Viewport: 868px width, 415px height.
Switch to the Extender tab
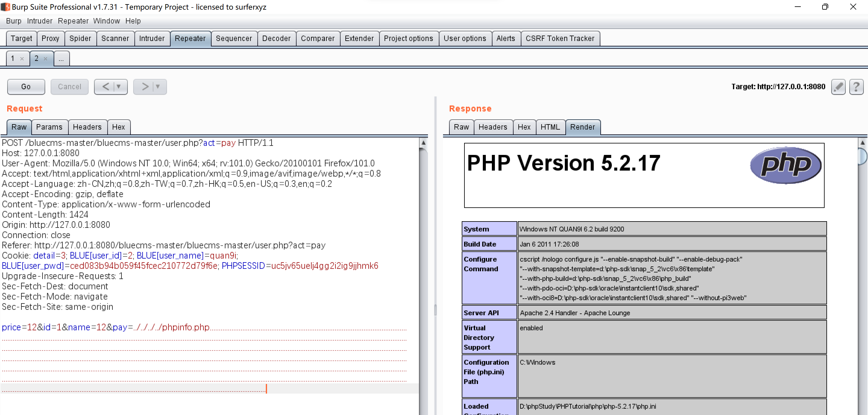click(x=360, y=38)
